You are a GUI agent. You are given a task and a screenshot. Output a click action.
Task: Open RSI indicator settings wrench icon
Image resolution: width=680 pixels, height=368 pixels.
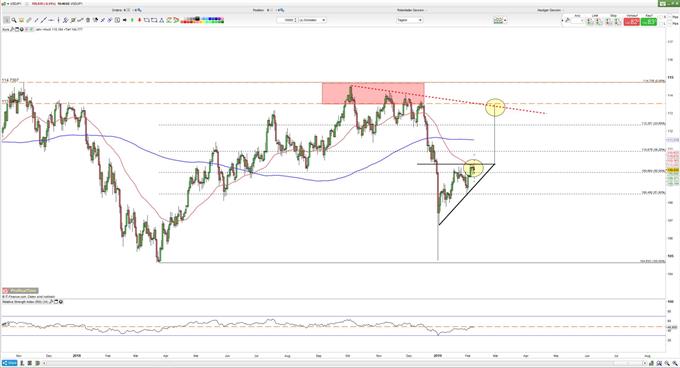pos(51,301)
